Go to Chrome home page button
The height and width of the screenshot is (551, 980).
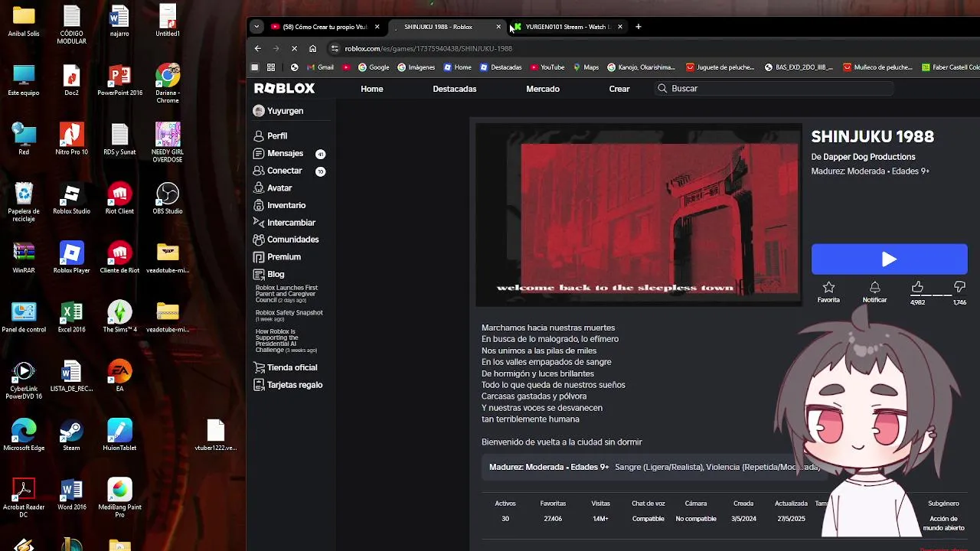tap(312, 48)
